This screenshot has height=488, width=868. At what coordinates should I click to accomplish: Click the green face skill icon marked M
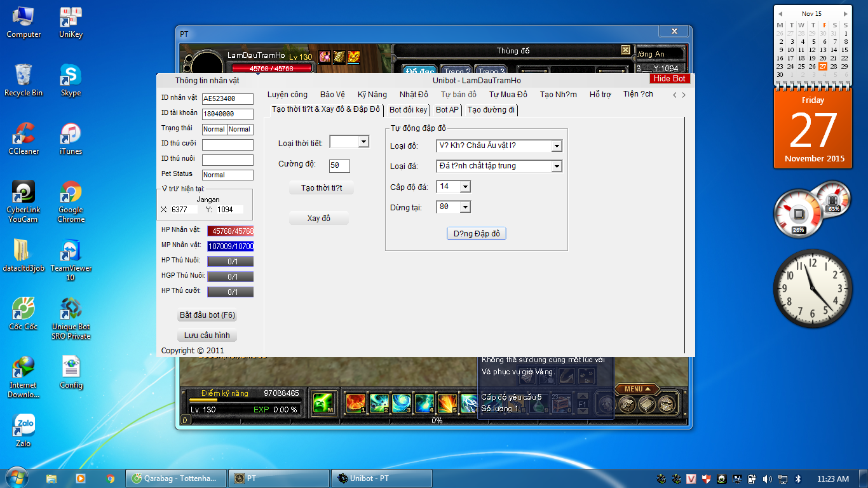click(x=323, y=403)
